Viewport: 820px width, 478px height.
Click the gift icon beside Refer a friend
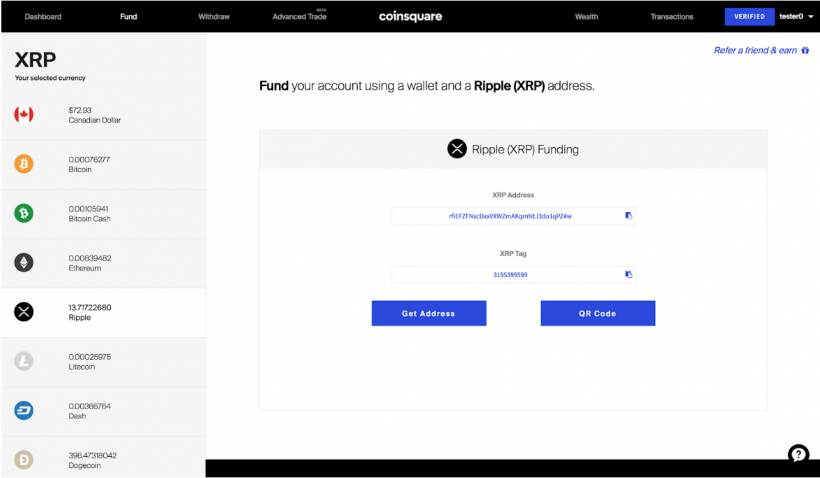pyautogui.click(x=805, y=50)
